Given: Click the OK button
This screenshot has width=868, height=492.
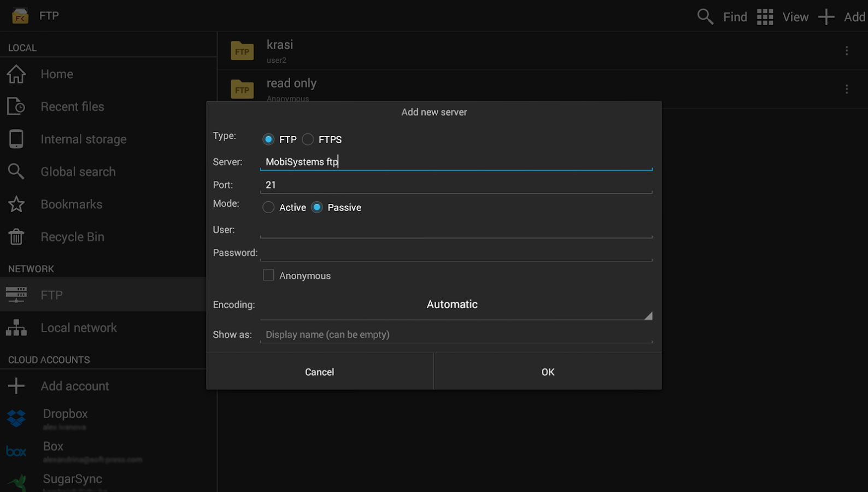Looking at the screenshot, I should pyautogui.click(x=548, y=372).
